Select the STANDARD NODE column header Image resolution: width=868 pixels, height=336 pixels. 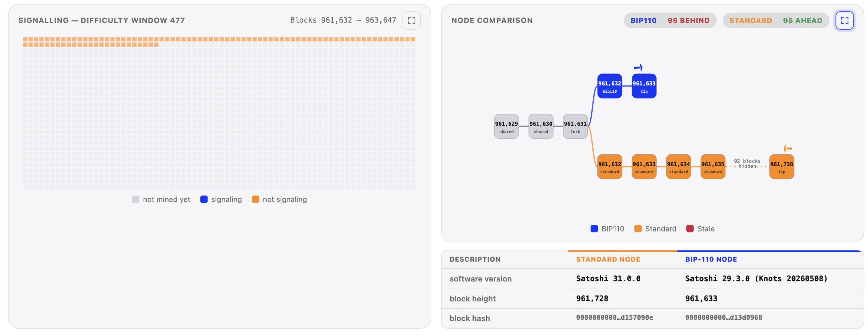pyautogui.click(x=608, y=259)
